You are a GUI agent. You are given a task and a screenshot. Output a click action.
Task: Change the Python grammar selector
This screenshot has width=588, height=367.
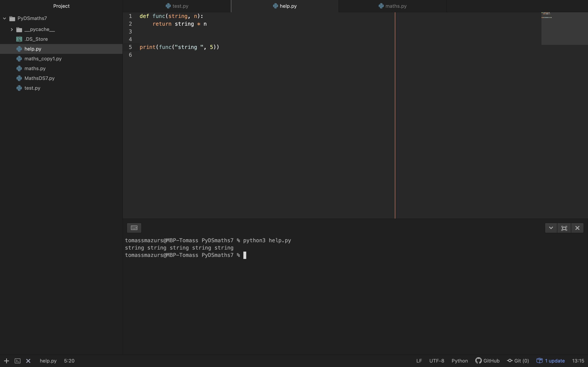459,361
